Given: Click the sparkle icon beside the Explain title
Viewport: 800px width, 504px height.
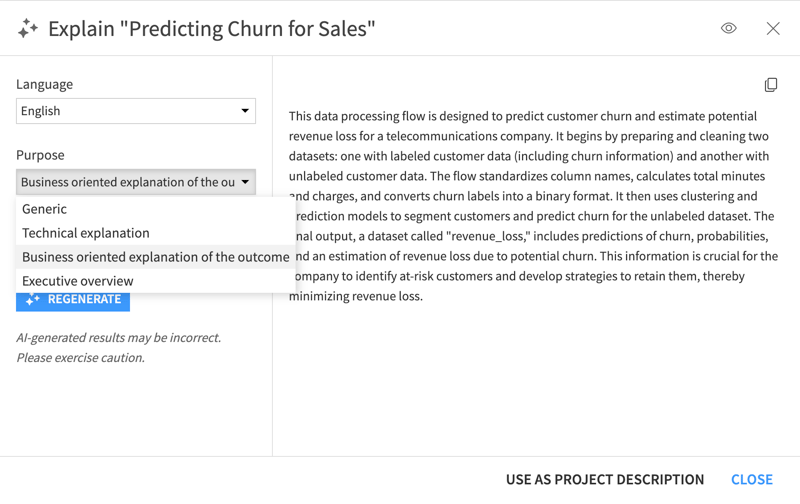Looking at the screenshot, I should coord(28,29).
